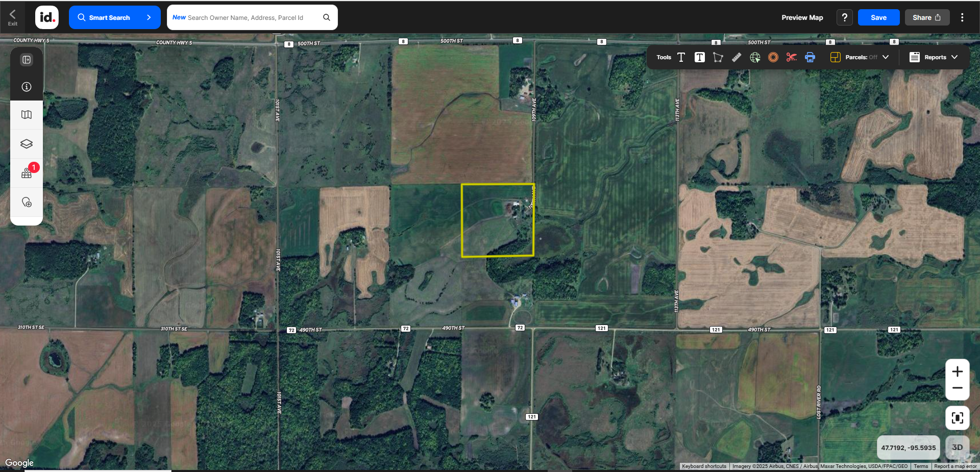Open Keyboard shortcuts link

[x=704, y=466]
